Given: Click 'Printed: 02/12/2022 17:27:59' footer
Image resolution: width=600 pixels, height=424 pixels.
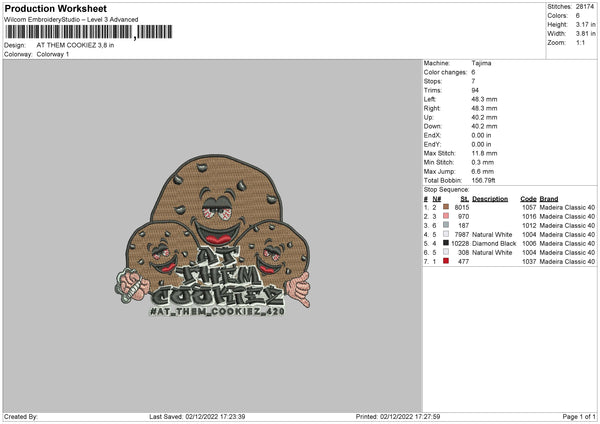Looking at the screenshot, I should [x=398, y=417].
